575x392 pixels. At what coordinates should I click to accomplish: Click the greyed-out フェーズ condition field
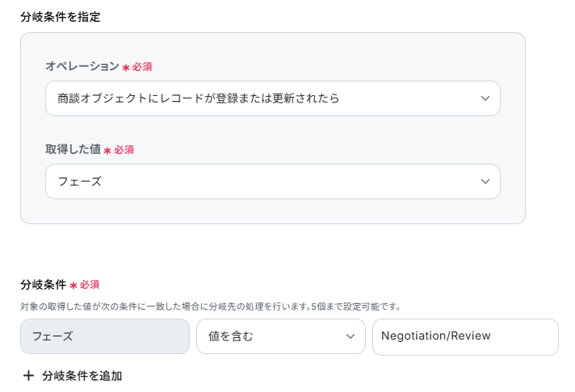point(105,336)
